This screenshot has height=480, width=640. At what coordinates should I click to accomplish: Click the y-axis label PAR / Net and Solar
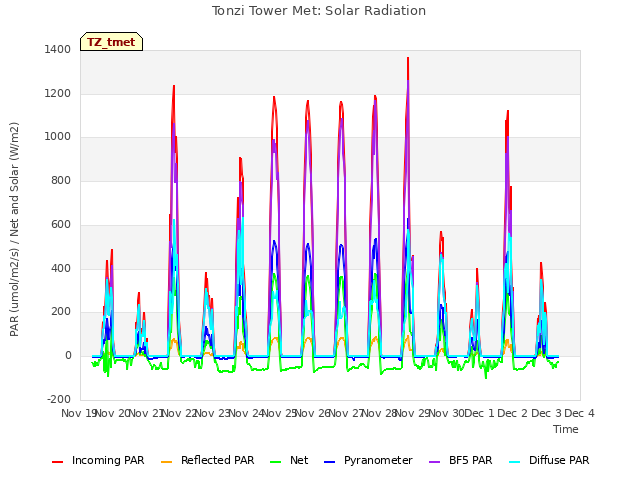[14, 229]
